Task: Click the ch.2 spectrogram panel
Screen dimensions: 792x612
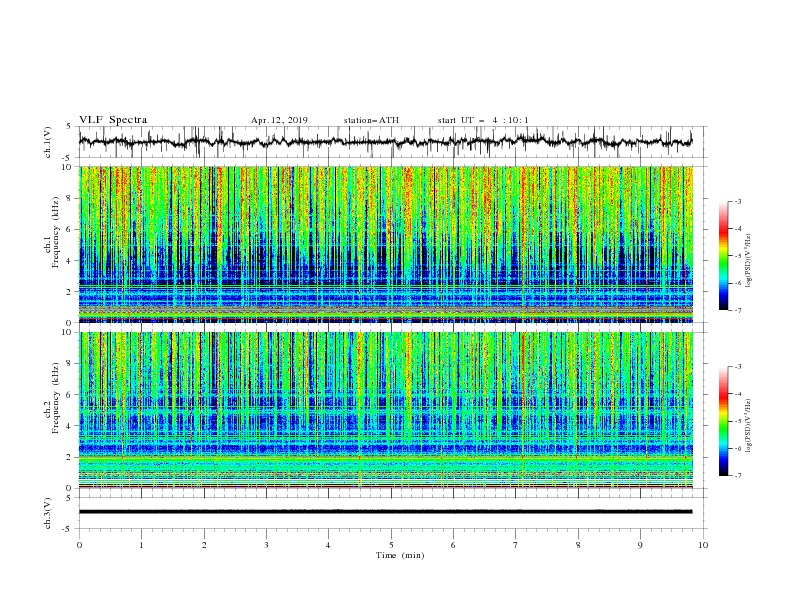Action: point(385,410)
